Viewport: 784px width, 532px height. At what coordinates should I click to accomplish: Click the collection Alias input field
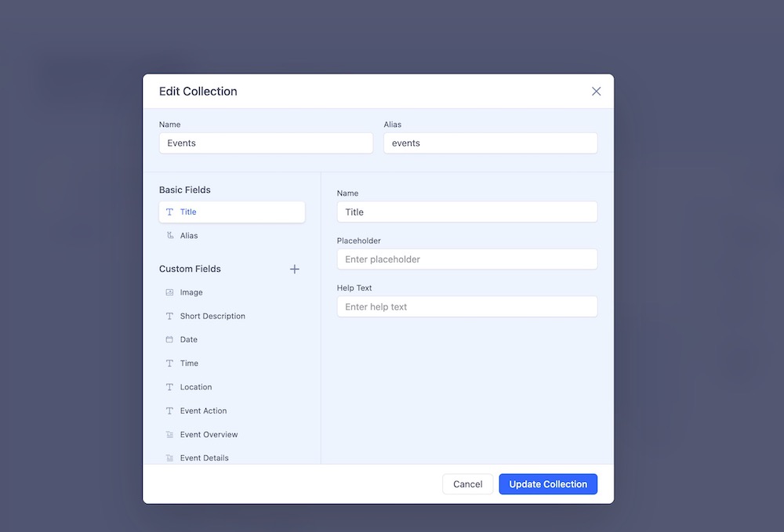click(490, 143)
